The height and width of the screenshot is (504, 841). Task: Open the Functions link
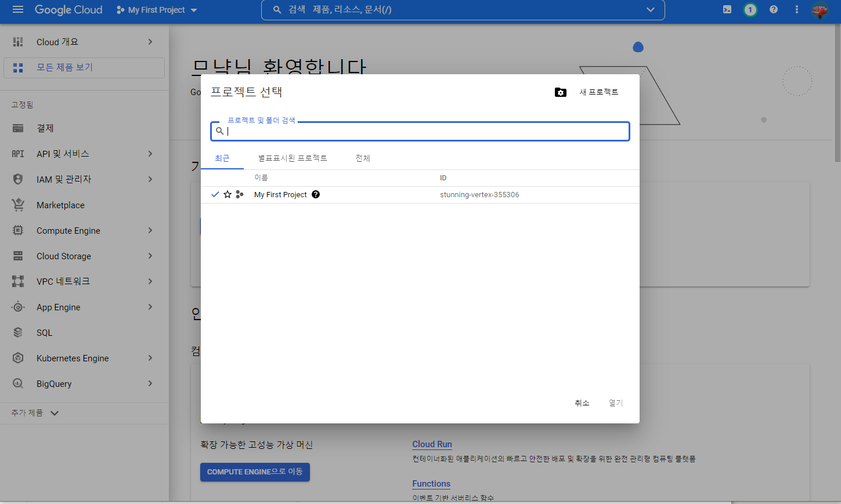pyautogui.click(x=431, y=484)
